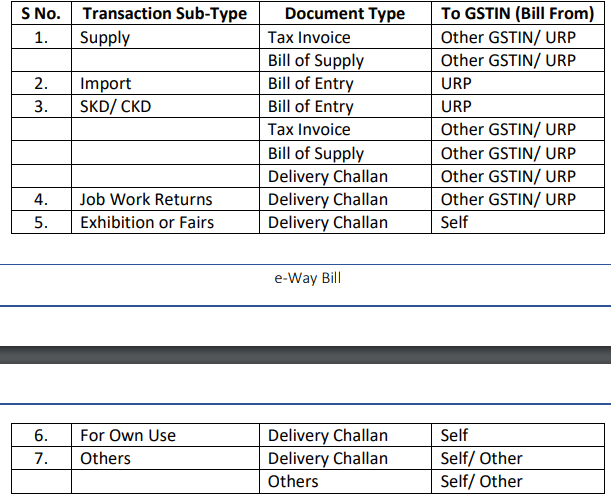Select serial number "7." cell
The width and height of the screenshot is (611, 501).
coord(41,458)
